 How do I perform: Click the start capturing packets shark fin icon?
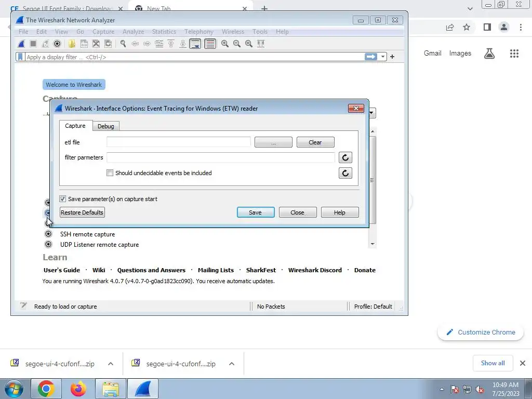(x=21, y=44)
